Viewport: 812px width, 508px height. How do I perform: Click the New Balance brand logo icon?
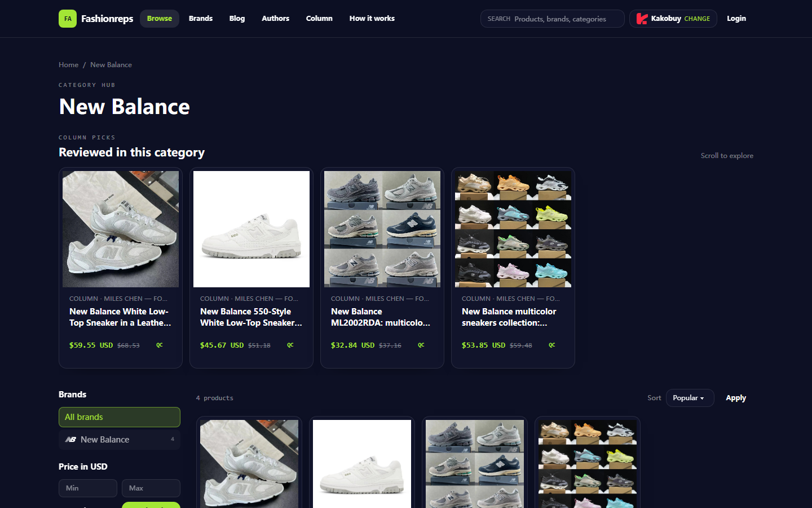[70, 440]
